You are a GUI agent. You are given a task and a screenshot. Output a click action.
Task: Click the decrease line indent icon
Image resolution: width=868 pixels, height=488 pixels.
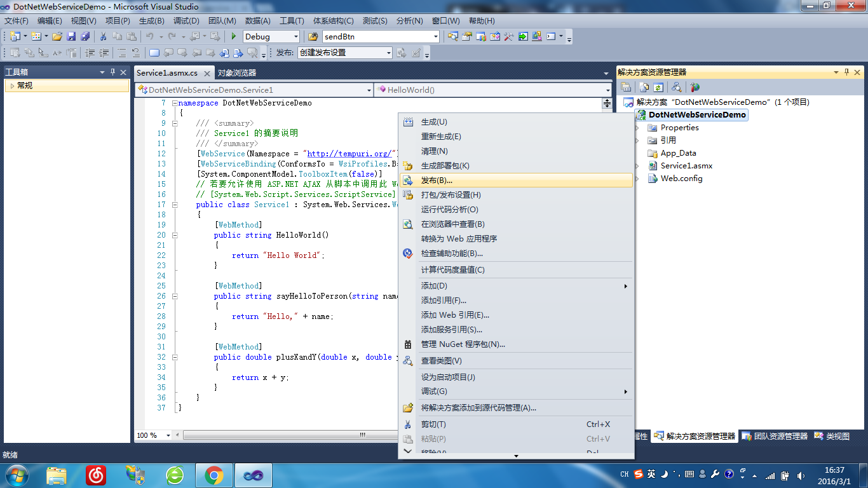(90, 53)
